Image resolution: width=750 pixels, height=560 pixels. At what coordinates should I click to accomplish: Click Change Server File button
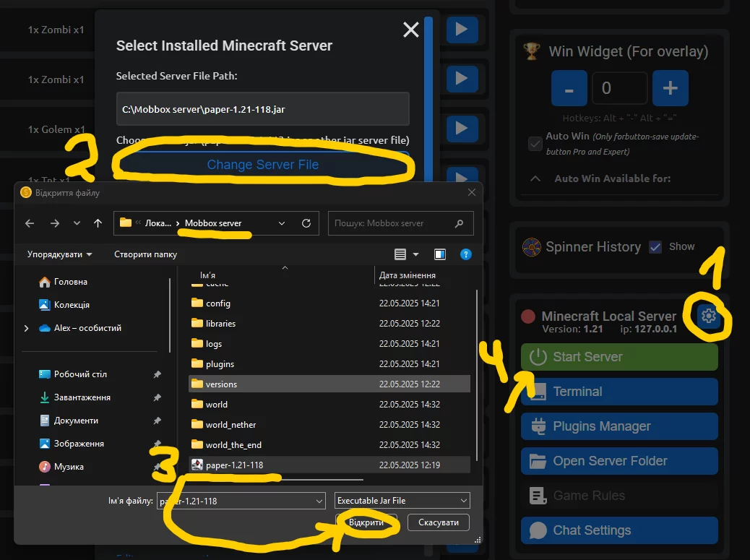(x=262, y=165)
